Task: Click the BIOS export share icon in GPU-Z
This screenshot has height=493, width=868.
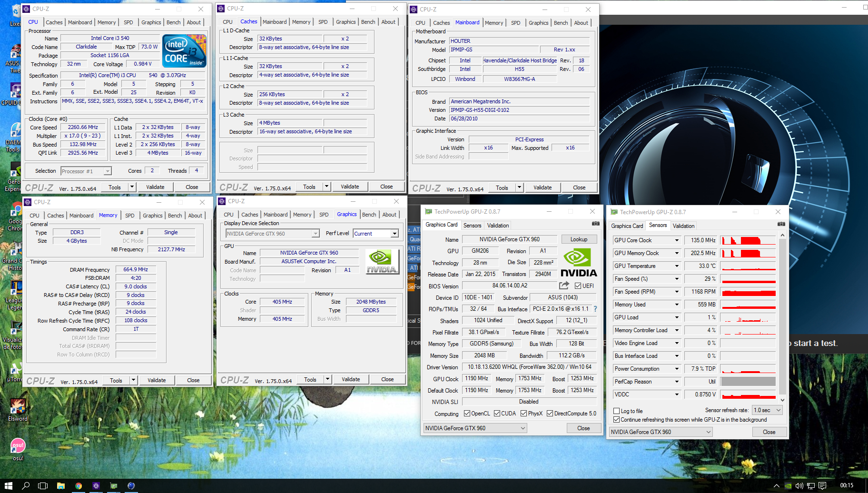Action: pyautogui.click(x=564, y=286)
